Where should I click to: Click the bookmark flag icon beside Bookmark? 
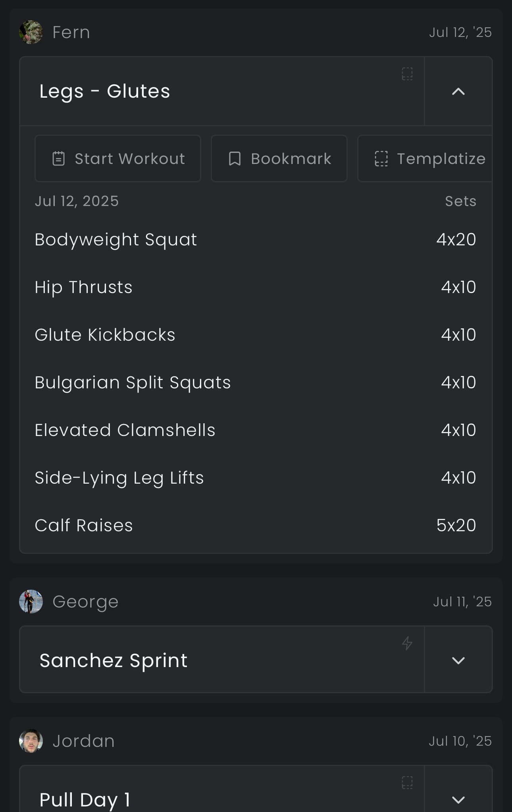coord(235,158)
